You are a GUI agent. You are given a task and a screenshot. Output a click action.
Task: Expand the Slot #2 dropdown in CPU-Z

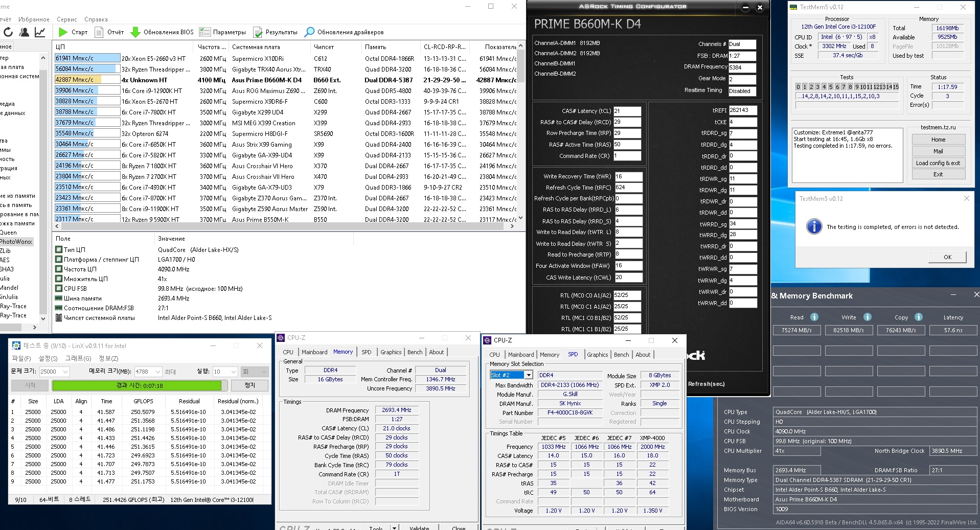click(529, 375)
